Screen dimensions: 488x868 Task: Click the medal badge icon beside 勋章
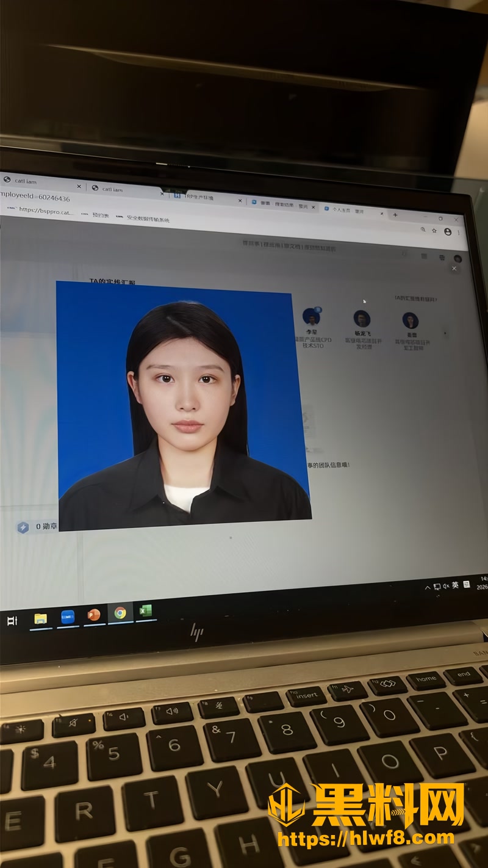click(x=23, y=527)
